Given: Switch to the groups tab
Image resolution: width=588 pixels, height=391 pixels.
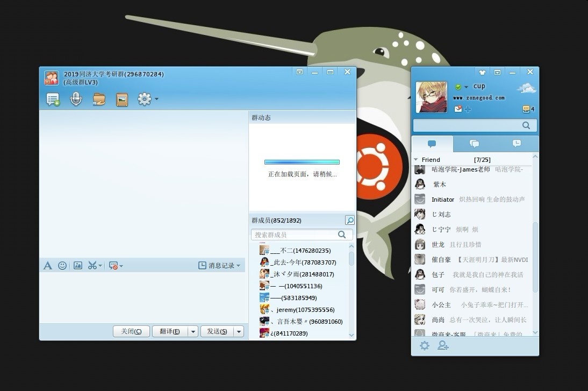Looking at the screenshot, I should pos(475,144).
